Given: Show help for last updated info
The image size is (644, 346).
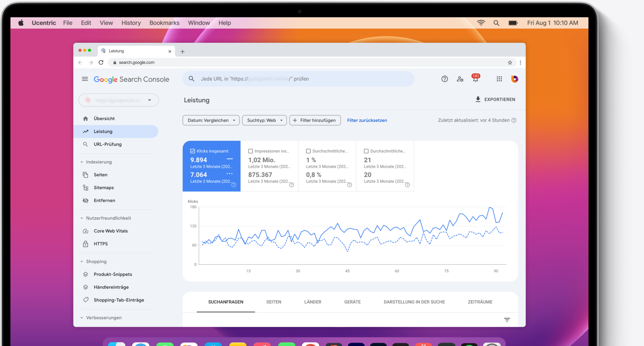Looking at the screenshot, I should pyautogui.click(x=514, y=120).
